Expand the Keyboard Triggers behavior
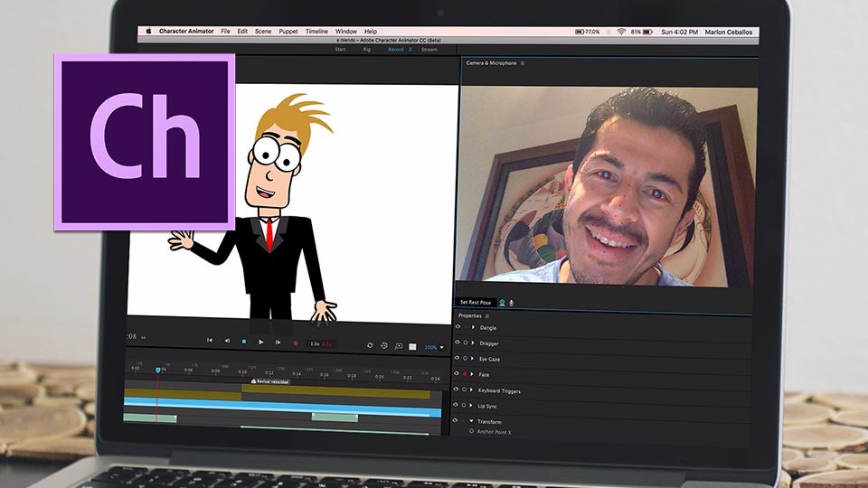 [x=472, y=390]
